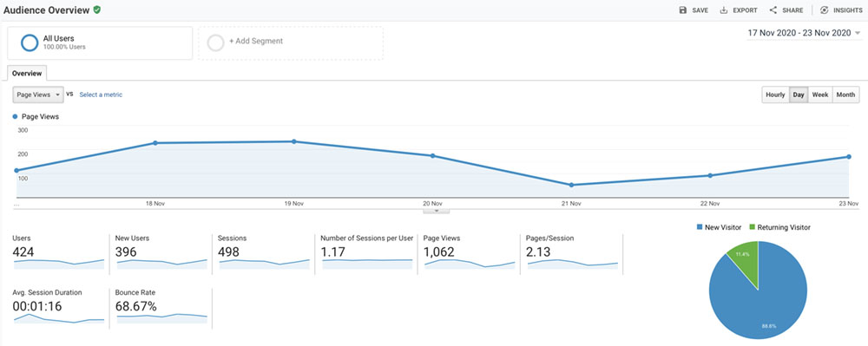The width and height of the screenshot is (868, 346).
Task: Switch chart granularity to Week
Action: tap(820, 95)
